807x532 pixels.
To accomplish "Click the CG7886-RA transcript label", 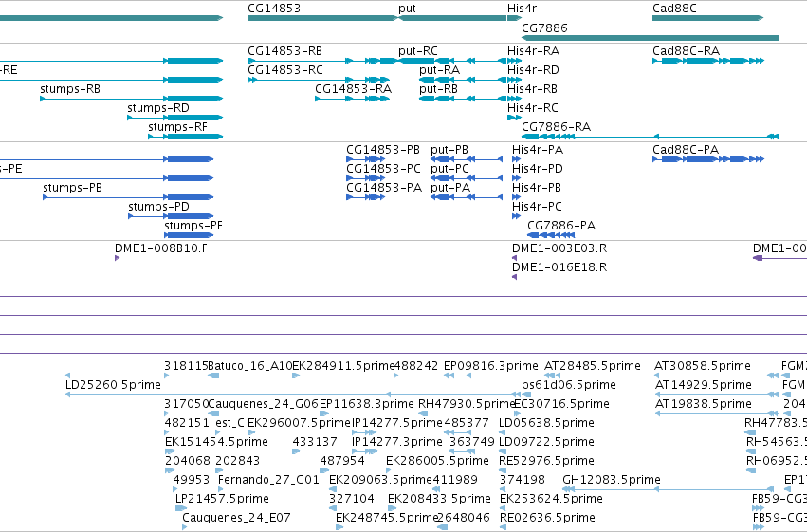I will [557, 127].
